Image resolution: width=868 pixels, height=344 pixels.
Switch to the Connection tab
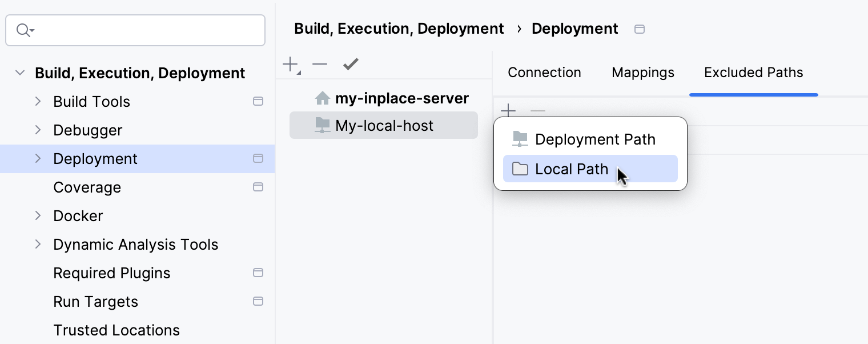point(544,73)
